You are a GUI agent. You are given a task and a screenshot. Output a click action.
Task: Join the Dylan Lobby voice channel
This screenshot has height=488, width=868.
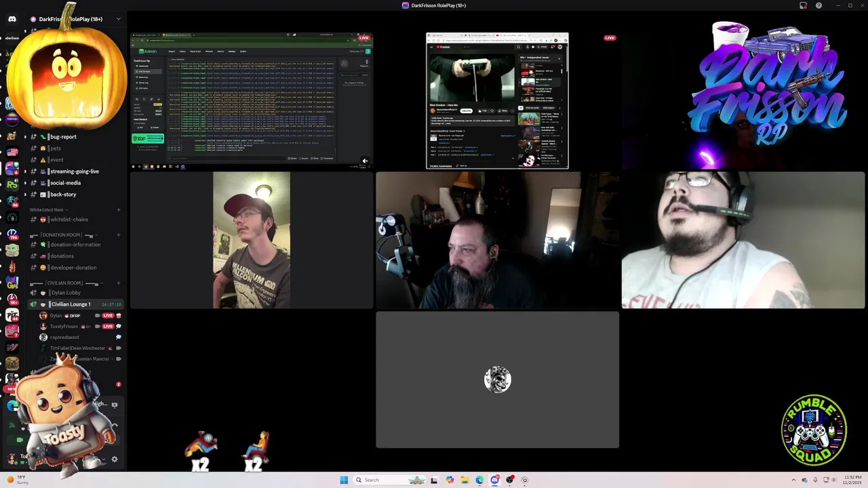75,293
